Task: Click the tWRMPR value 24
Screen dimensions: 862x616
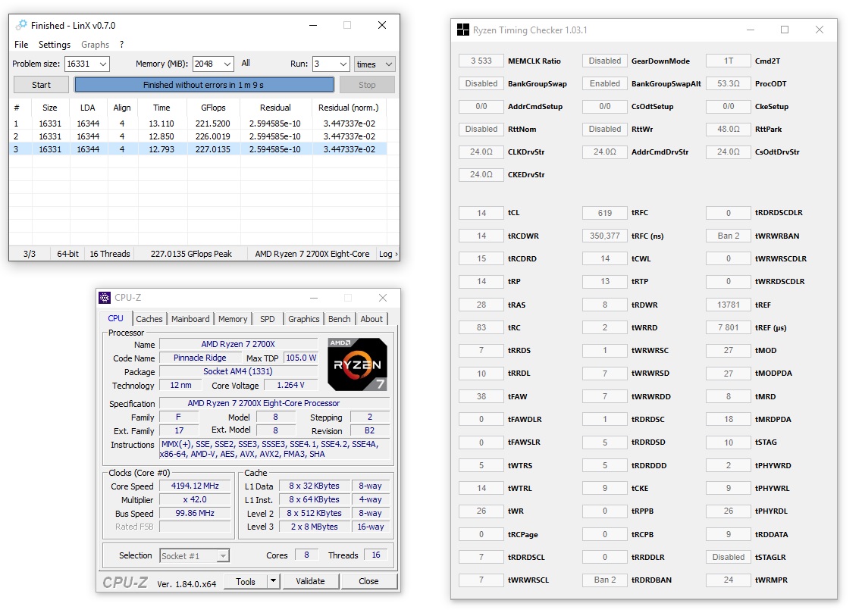Action: (729, 580)
